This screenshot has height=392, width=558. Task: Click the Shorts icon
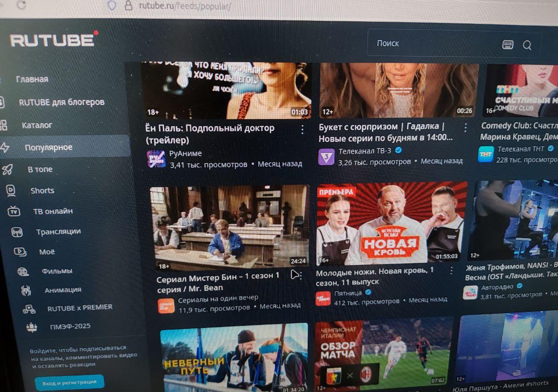point(11,190)
